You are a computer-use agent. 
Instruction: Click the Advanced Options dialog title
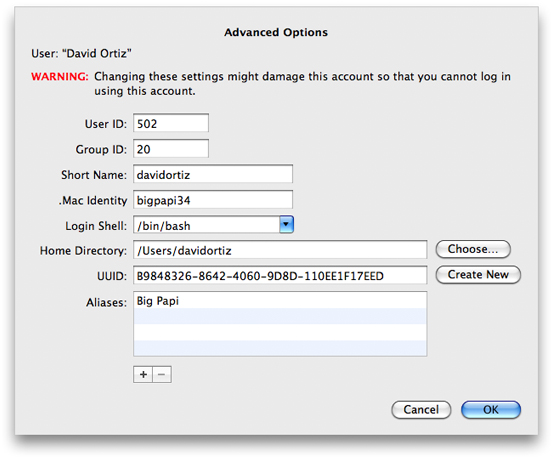tap(276, 32)
